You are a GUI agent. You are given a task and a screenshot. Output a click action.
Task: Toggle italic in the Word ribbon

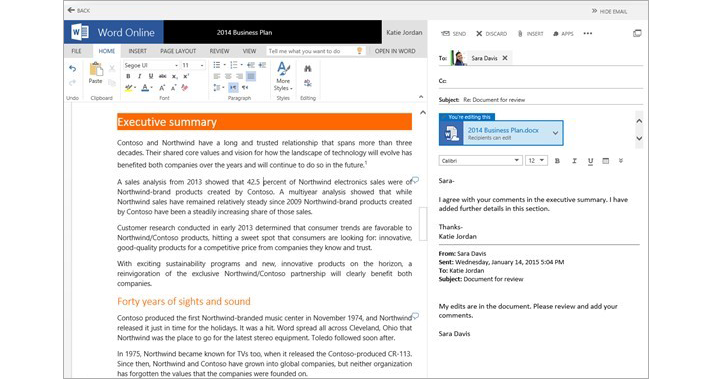pos(140,76)
